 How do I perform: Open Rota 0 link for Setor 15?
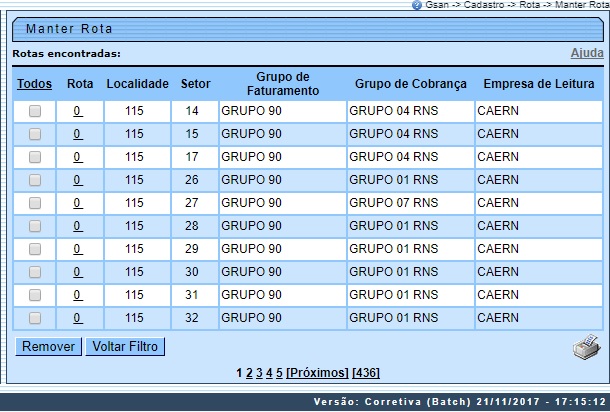[78, 134]
